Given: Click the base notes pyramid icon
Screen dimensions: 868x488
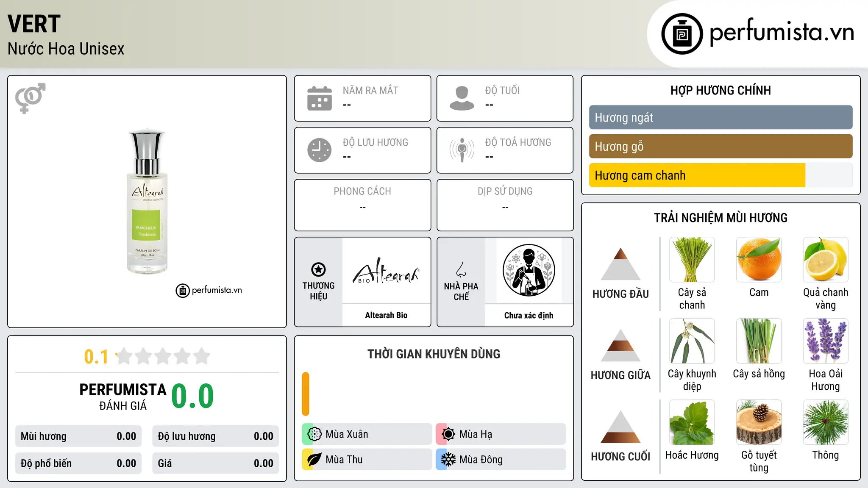Looking at the screenshot, I should 620,427.
